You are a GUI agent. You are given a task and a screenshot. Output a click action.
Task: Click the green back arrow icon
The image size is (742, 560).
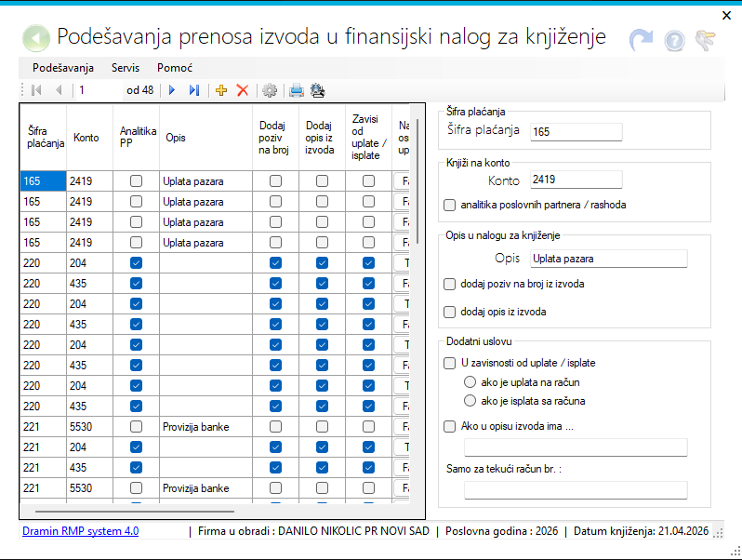(x=36, y=38)
